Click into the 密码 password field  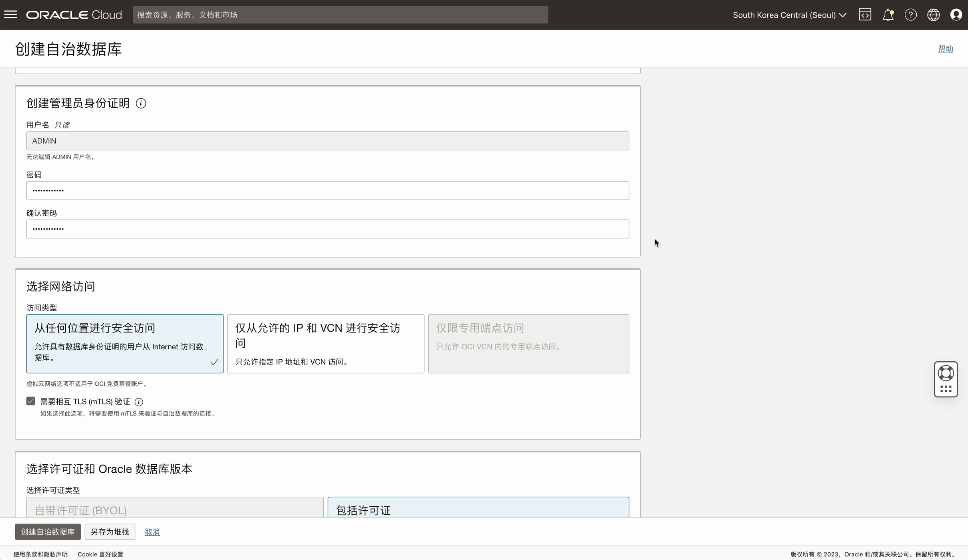click(328, 191)
